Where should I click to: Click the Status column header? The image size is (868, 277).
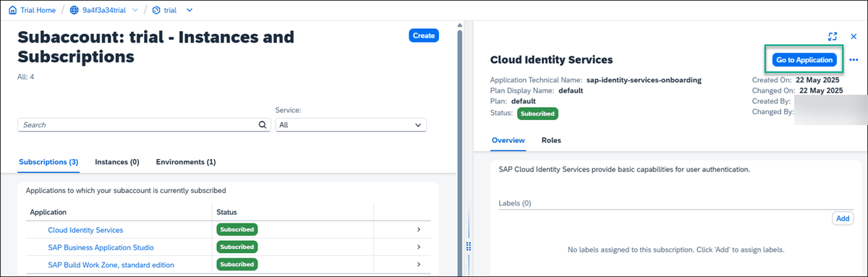pos(227,212)
